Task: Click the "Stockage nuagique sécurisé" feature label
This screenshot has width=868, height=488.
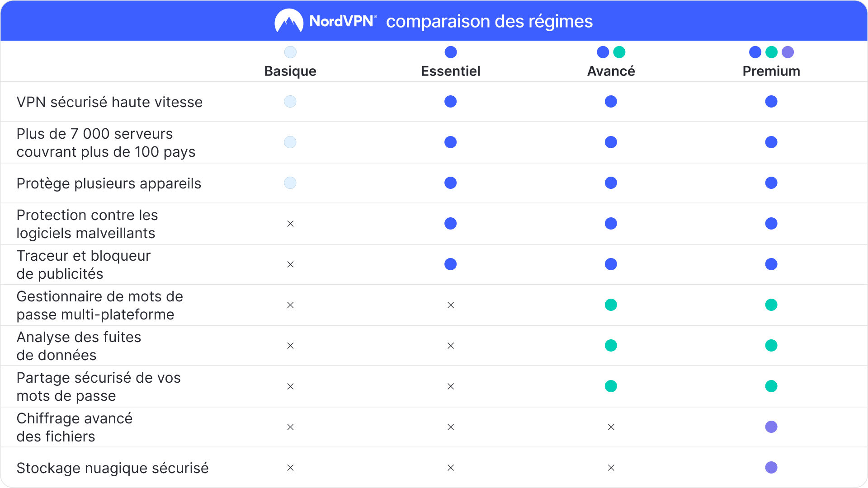Action: (113, 468)
